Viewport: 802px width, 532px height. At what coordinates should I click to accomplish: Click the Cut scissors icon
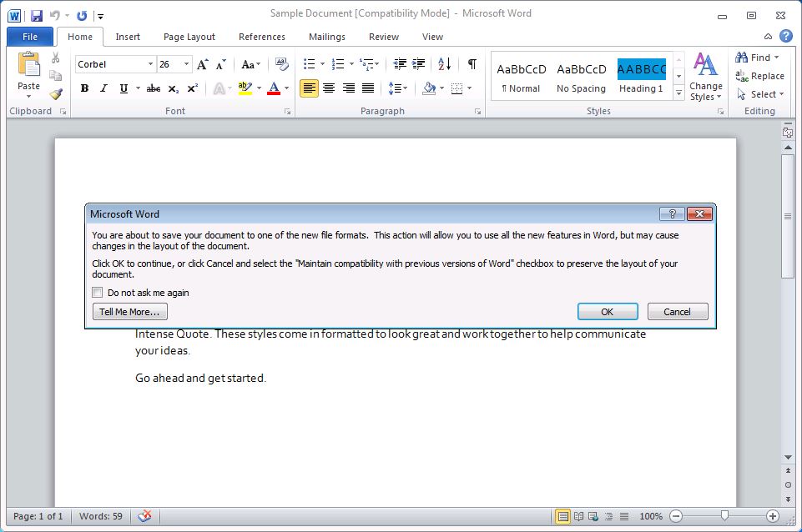tap(56, 58)
